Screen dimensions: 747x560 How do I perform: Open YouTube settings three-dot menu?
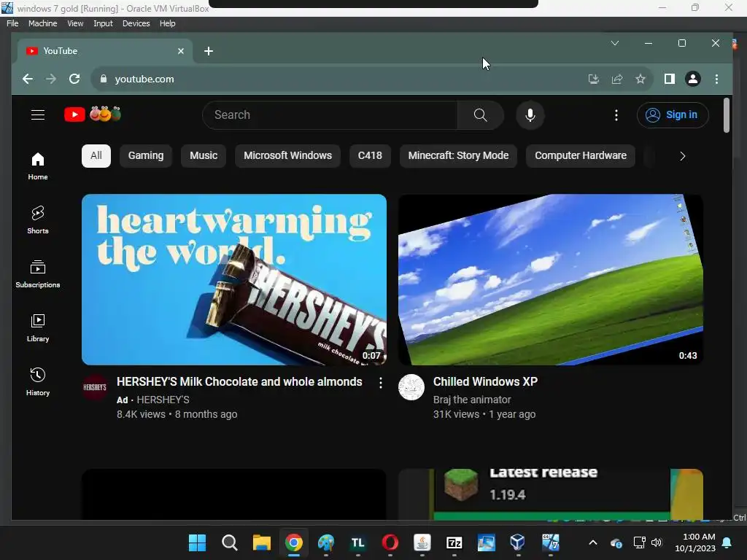point(616,114)
